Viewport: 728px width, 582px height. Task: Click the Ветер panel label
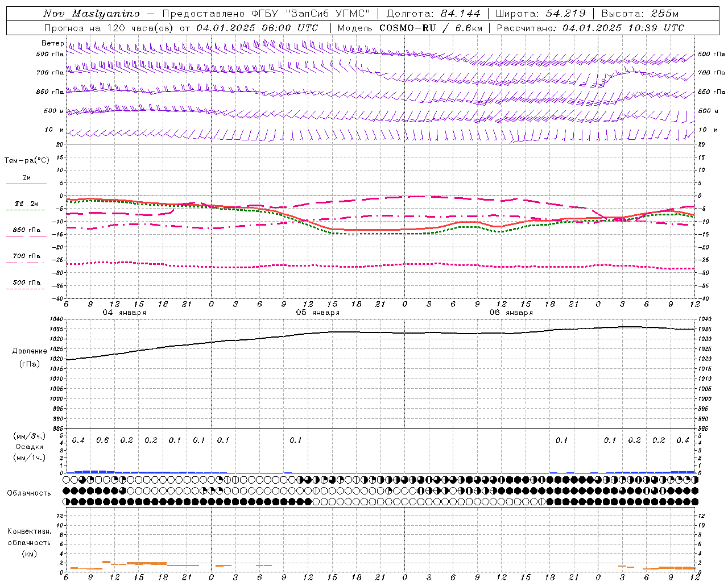52,43
